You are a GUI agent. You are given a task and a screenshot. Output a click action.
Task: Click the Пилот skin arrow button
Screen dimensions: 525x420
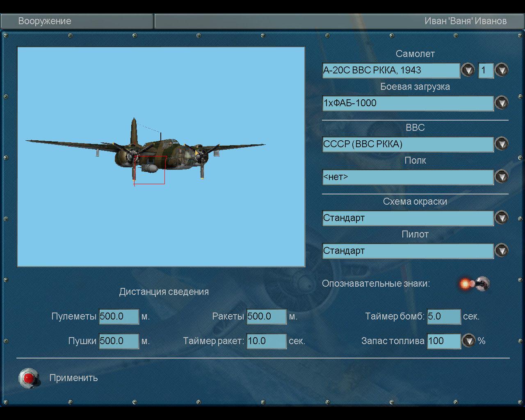pyautogui.click(x=501, y=251)
